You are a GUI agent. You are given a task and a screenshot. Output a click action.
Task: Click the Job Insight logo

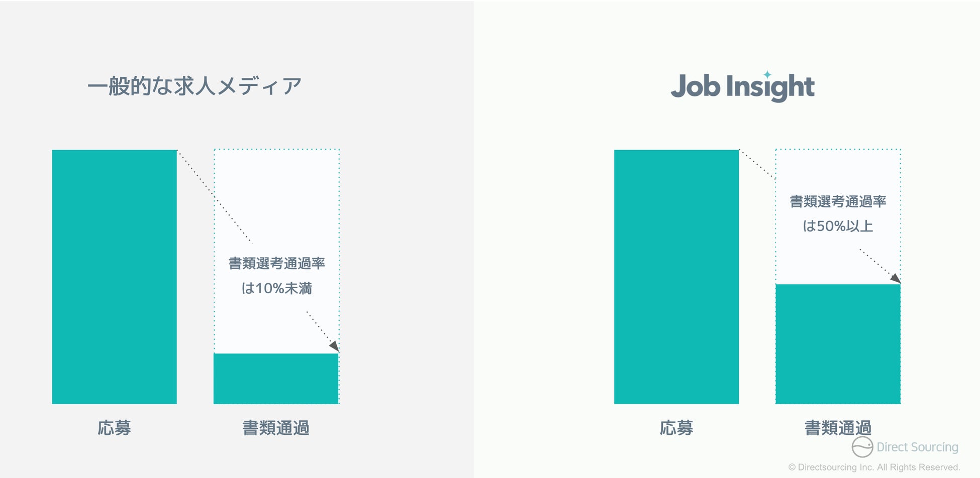pyautogui.click(x=742, y=87)
